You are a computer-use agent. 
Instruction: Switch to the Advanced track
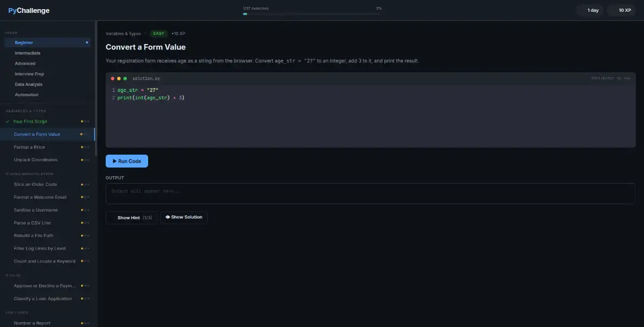[47, 63]
